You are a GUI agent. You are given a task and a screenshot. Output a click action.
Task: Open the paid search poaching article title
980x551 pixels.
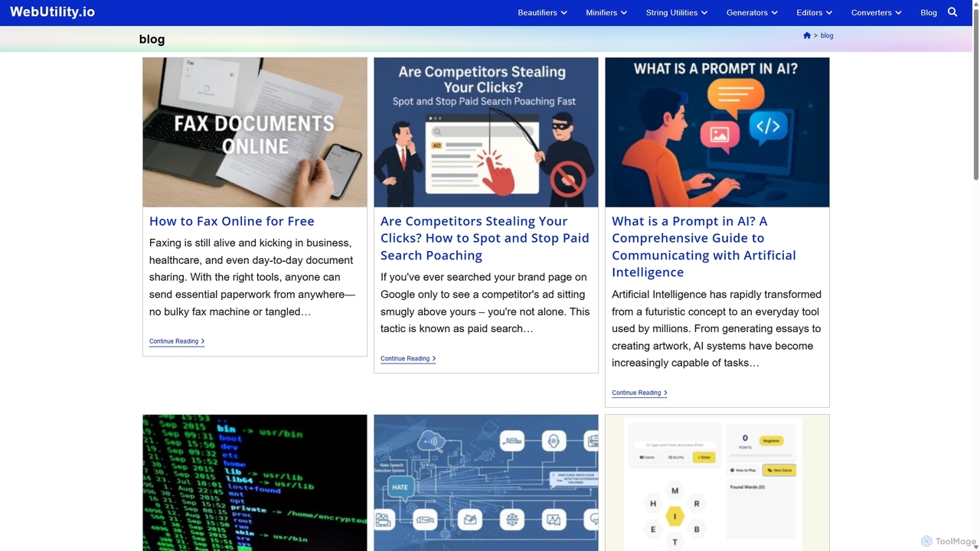point(485,238)
